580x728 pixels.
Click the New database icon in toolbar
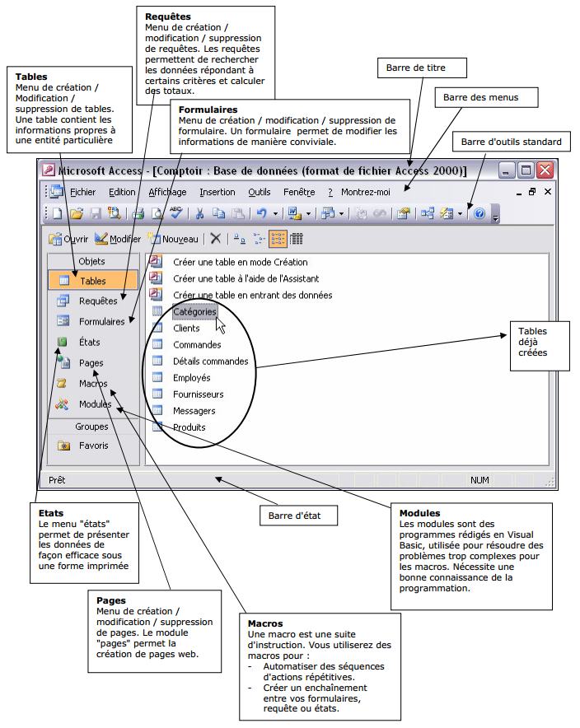coord(58,213)
